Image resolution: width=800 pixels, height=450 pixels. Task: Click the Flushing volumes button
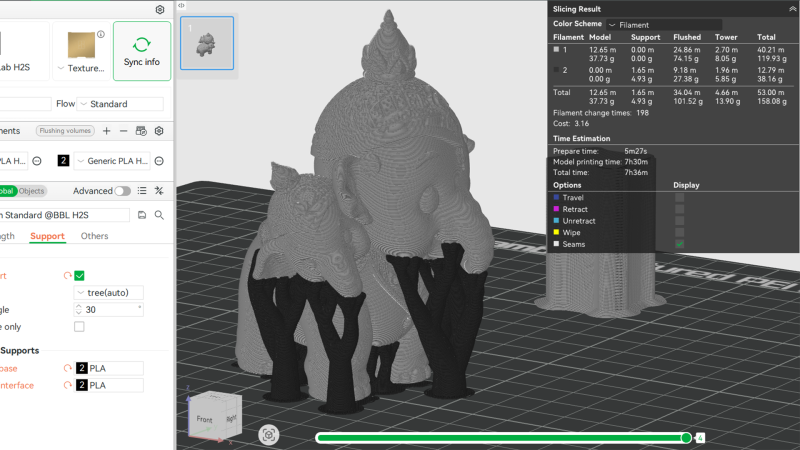65,131
